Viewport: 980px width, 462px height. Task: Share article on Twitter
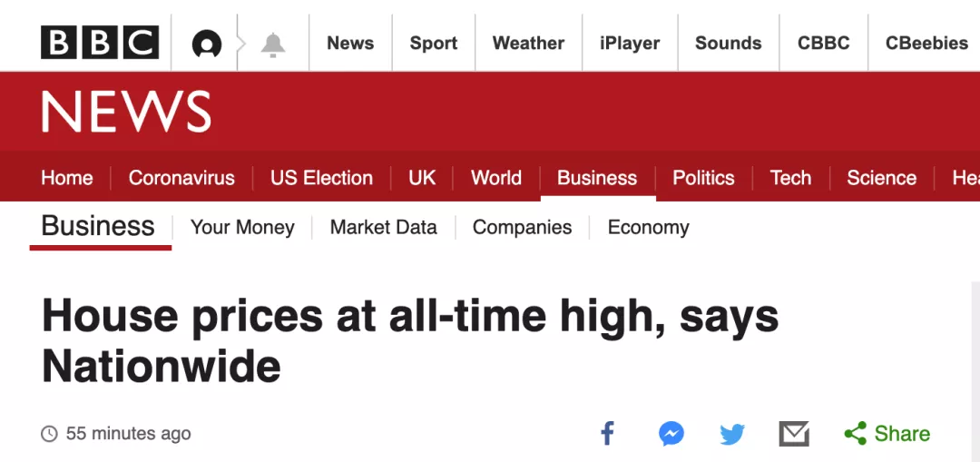click(x=732, y=434)
